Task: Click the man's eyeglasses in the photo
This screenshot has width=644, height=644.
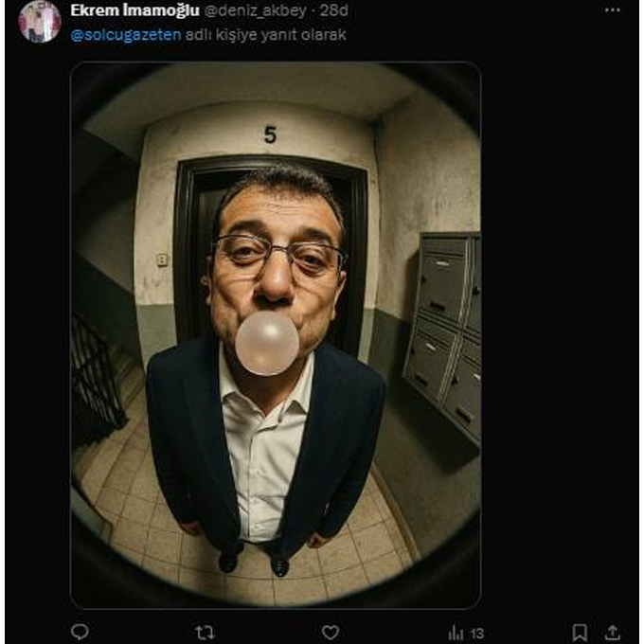Action: [279, 254]
